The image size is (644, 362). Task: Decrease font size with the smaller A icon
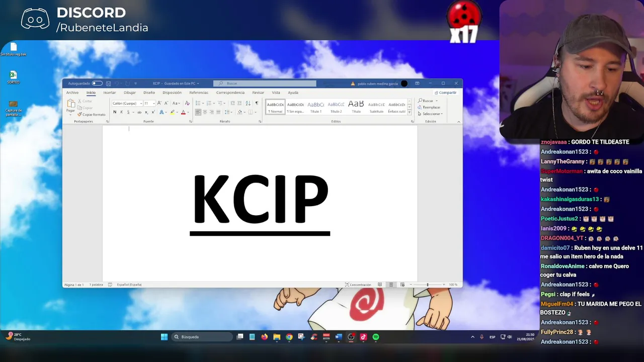166,103
